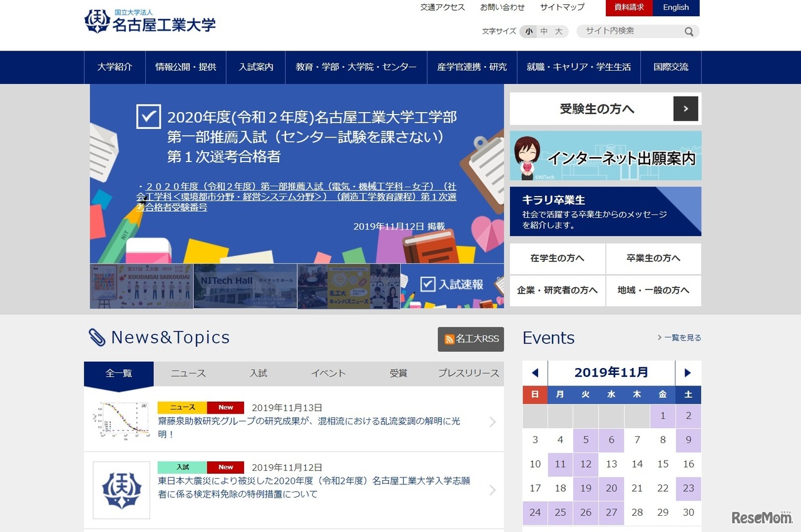Open the 東日本大震災 検定料免除 news headline
The image size is (801, 532).
pos(314,488)
